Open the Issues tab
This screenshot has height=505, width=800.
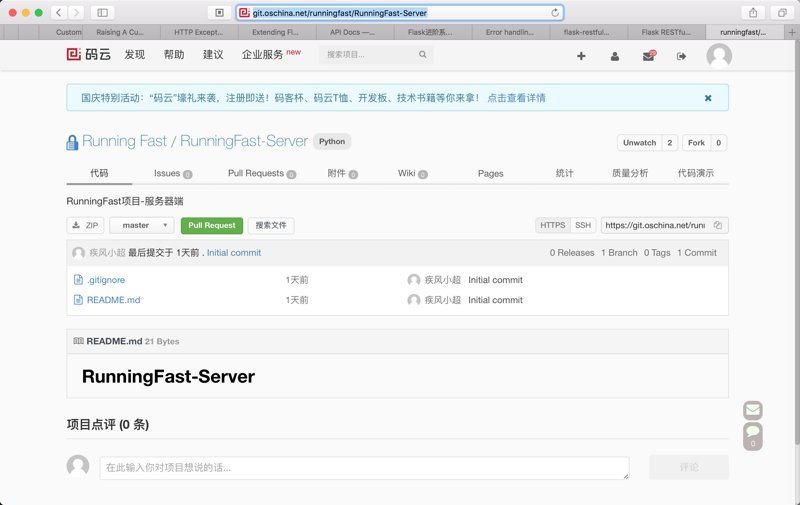coord(173,173)
